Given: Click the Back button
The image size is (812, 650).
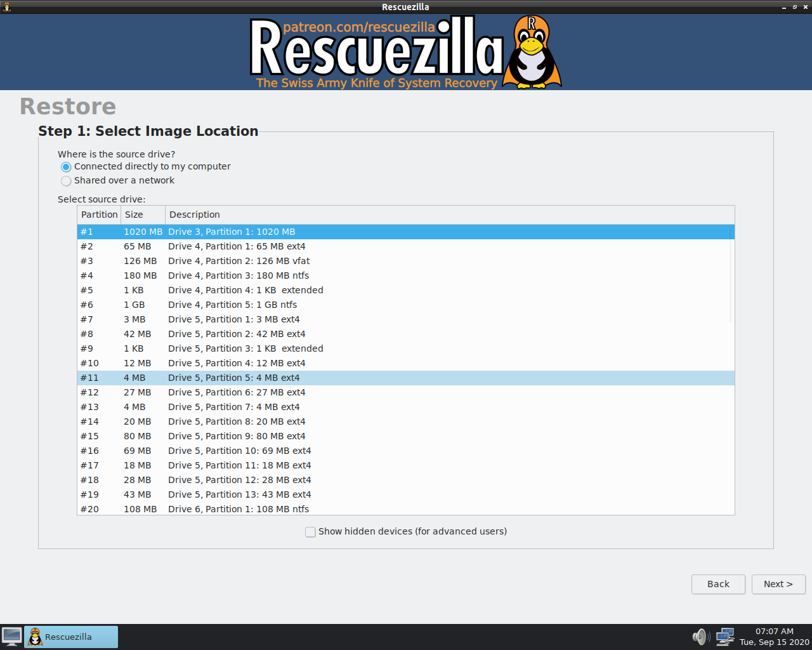Looking at the screenshot, I should coord(718,584).
